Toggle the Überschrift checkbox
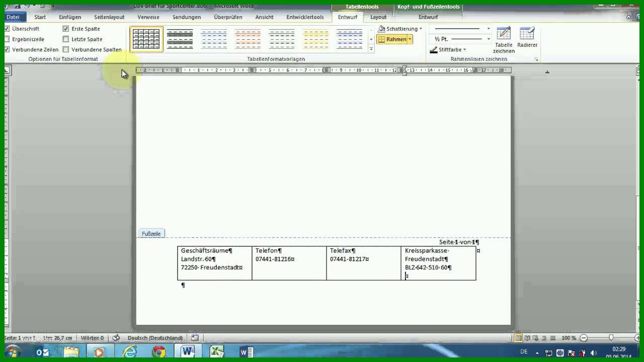644x362 pixels. tap(7, 29)
